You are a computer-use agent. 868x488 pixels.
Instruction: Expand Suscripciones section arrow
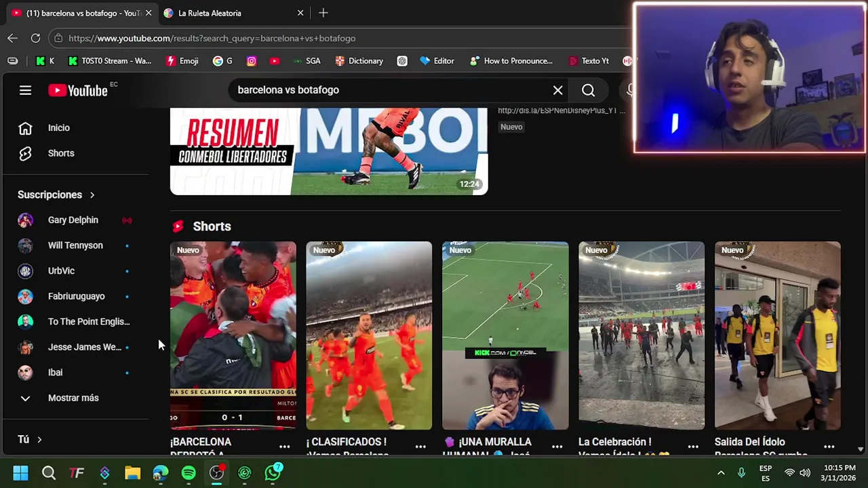pyautogui.click(x=92, y=195)
